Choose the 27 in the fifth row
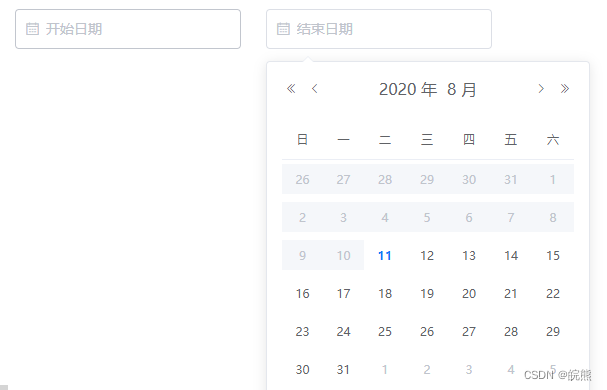This screenshot has height=390, width=607. click(x=469, y=332)
